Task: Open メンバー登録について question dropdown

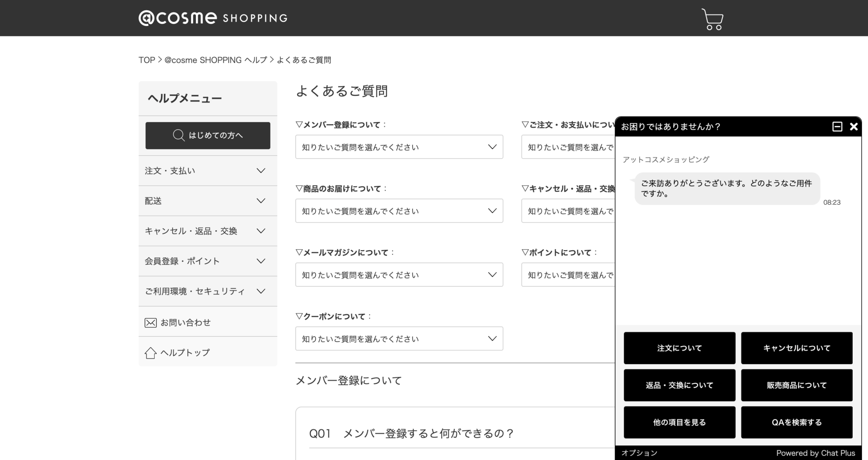Action: [x=399, y=147]
